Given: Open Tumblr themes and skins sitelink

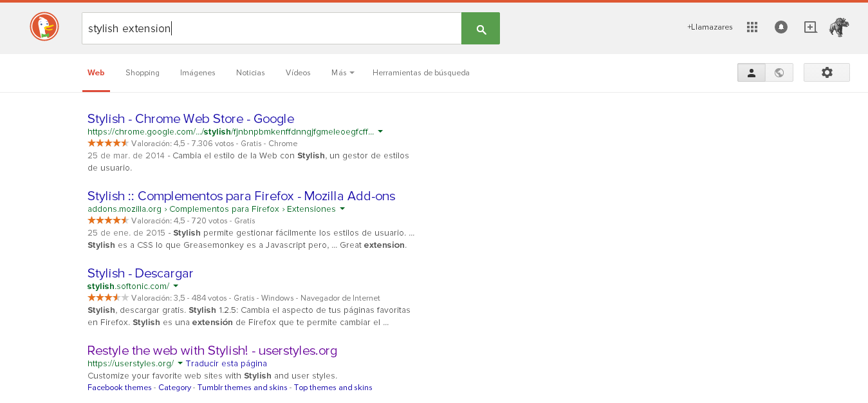Looking at the screenshot, I should [243, 388].
